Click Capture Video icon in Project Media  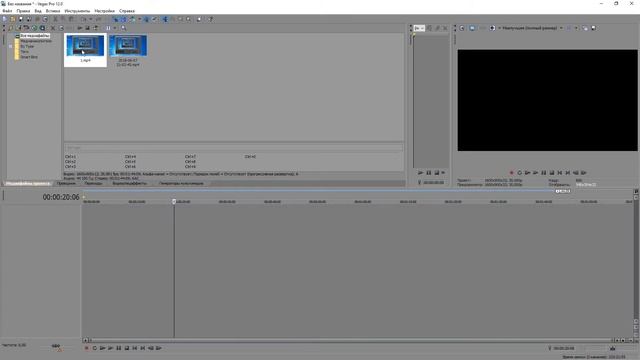18,28
